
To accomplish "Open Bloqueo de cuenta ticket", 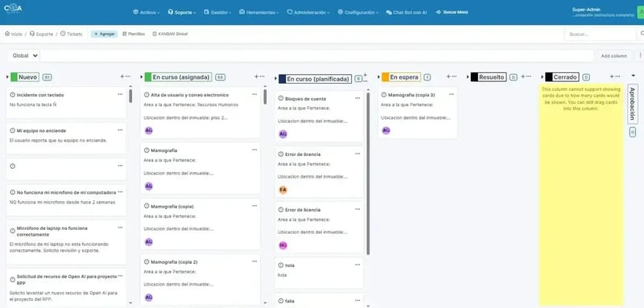I will [305, 99].
